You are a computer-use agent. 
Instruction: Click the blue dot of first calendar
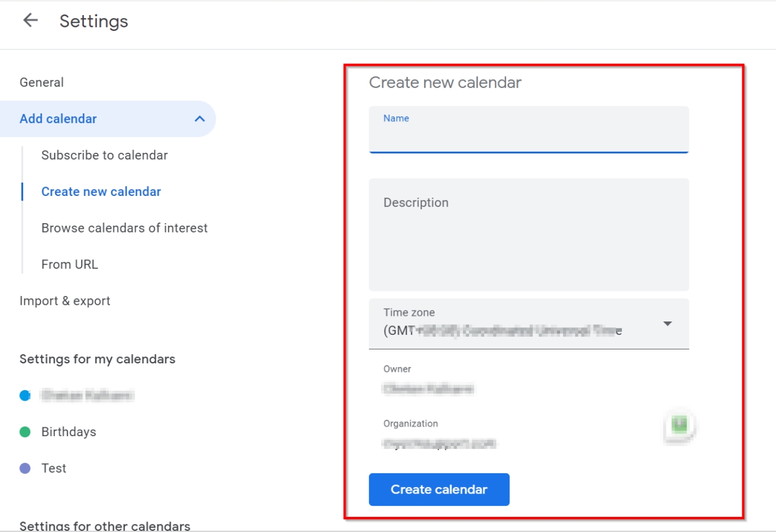point(25,395)
